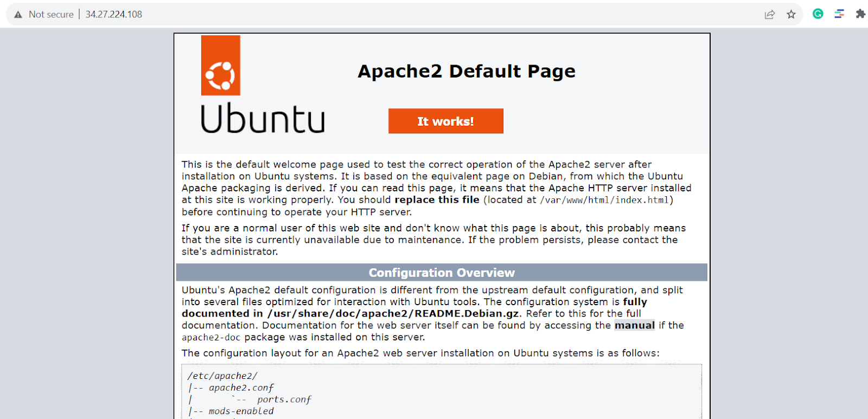Click the orange Ubuntu circle logo

pos(220,75)
